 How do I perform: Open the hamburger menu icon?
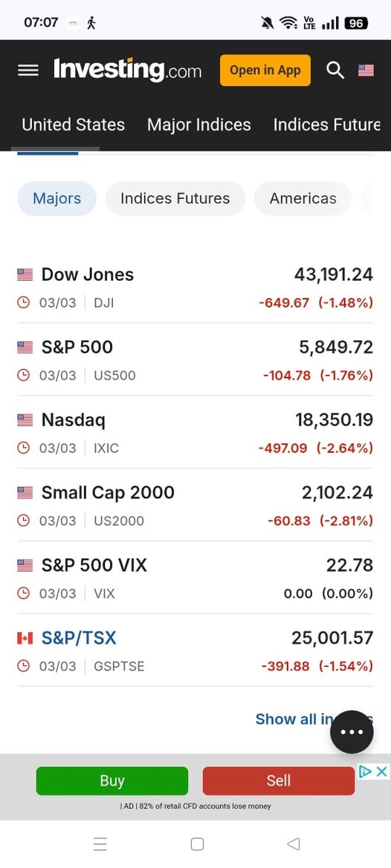coord(28,71)
